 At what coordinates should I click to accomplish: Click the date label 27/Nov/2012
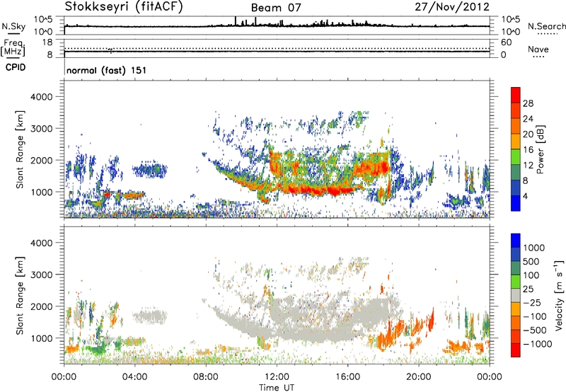[x=452, y=6]
